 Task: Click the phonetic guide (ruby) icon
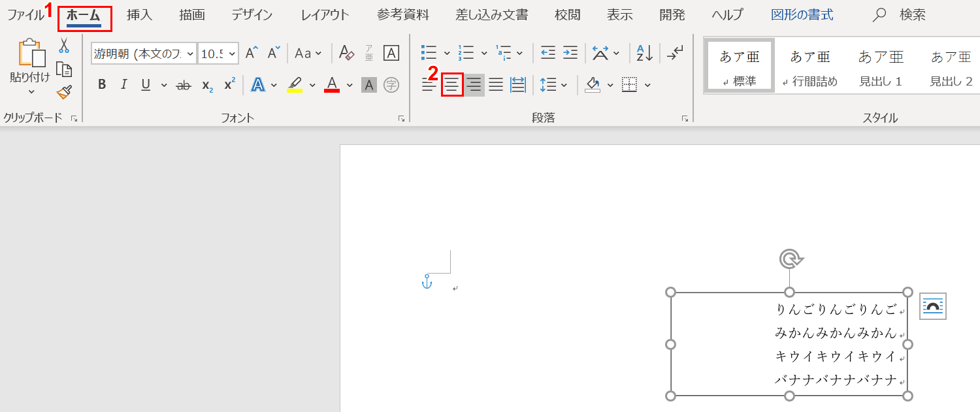(369, 54)
